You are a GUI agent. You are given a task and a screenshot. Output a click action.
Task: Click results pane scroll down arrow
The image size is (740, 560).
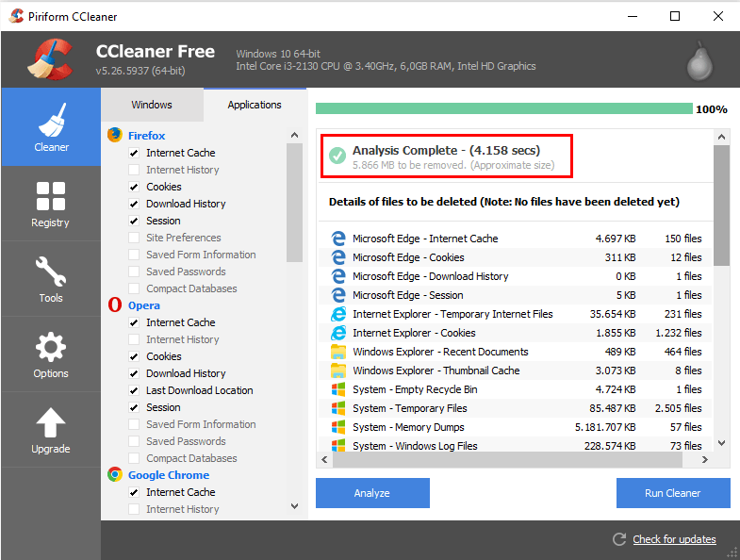coord(721,443)
